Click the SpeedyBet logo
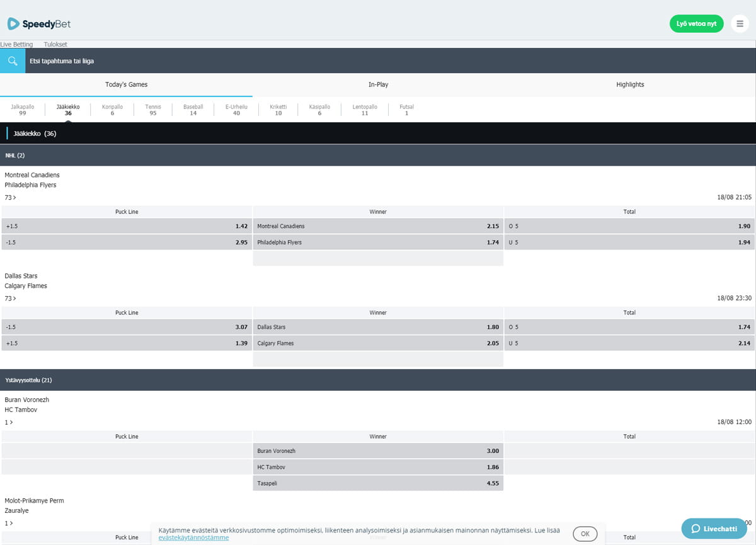The image size is (756, 545). pyautogui.click(x=39, y=24)
